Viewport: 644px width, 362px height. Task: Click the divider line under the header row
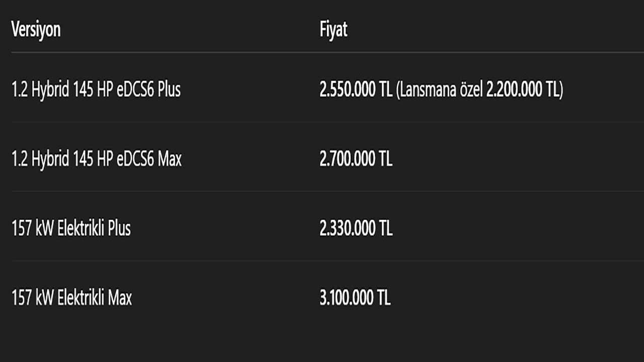(322, 52)
